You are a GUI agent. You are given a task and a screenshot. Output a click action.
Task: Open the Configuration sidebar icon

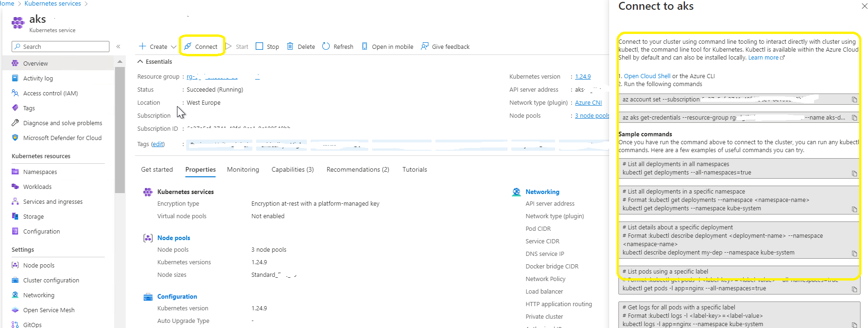[x=15, y=231]
